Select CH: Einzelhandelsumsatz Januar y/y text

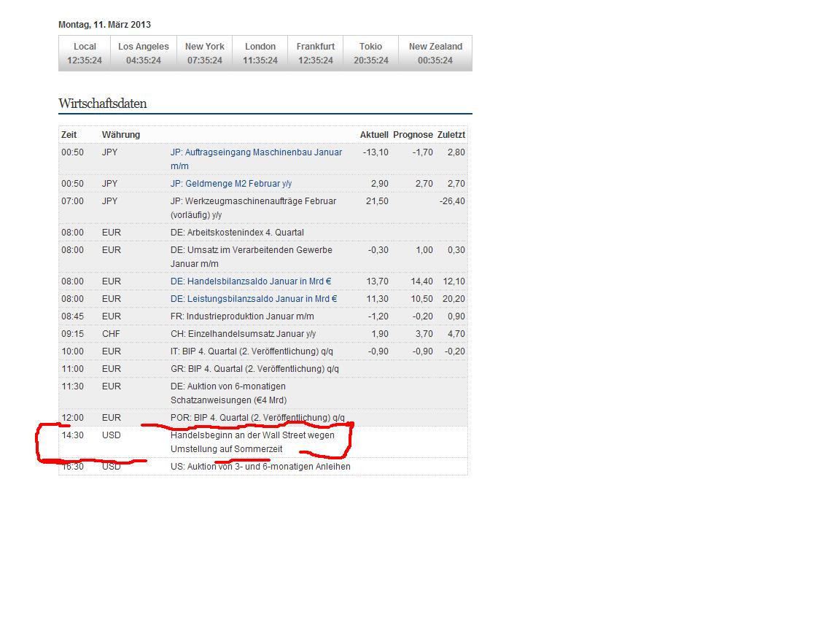(x=244, y=334)
